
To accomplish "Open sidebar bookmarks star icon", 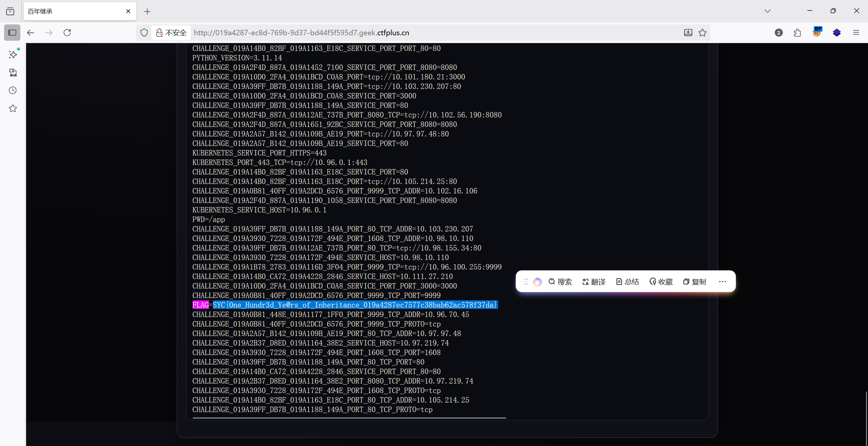I will pos(13,108).
